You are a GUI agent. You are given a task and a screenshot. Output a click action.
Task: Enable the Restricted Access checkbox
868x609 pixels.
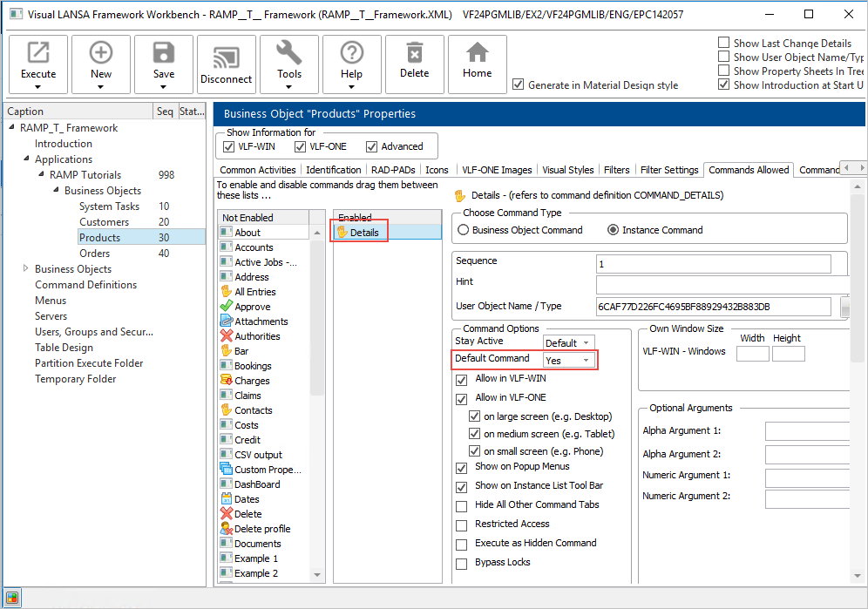(x=461, y=525)
